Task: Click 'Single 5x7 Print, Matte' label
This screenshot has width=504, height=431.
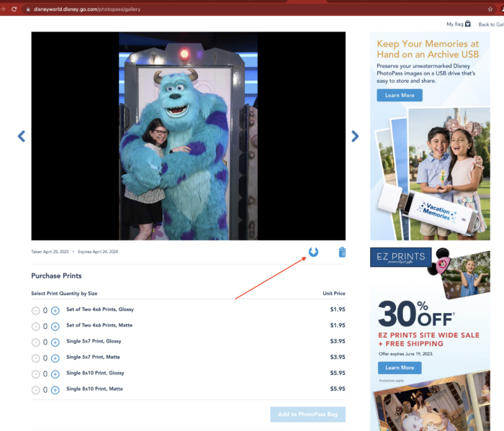Action: point(93,357)
